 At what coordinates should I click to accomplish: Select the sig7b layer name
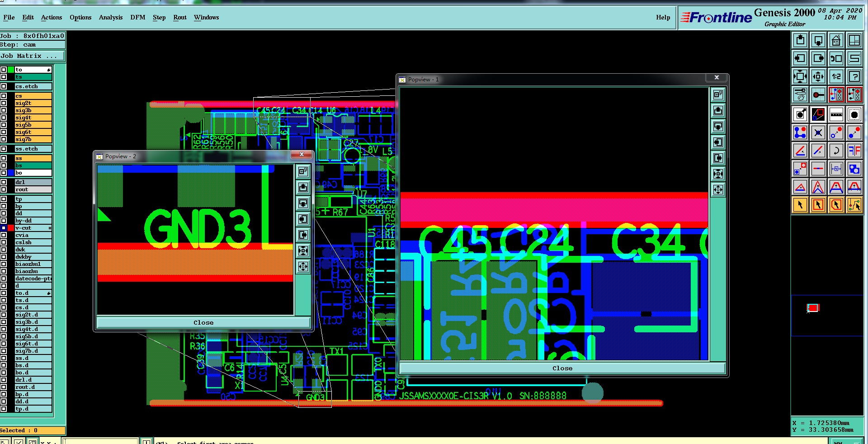(33, 139)
